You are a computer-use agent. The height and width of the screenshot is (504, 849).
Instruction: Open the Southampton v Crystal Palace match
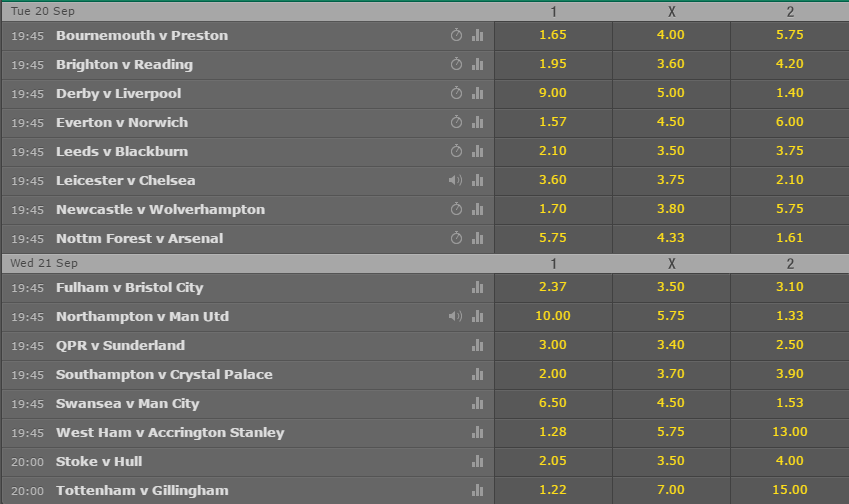(x=164, y=375)
